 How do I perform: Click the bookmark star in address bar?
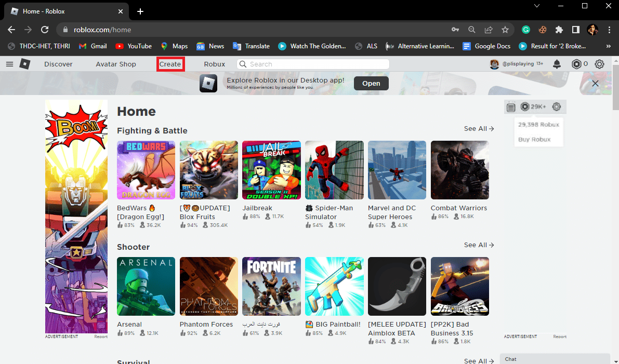pos(505,30)
